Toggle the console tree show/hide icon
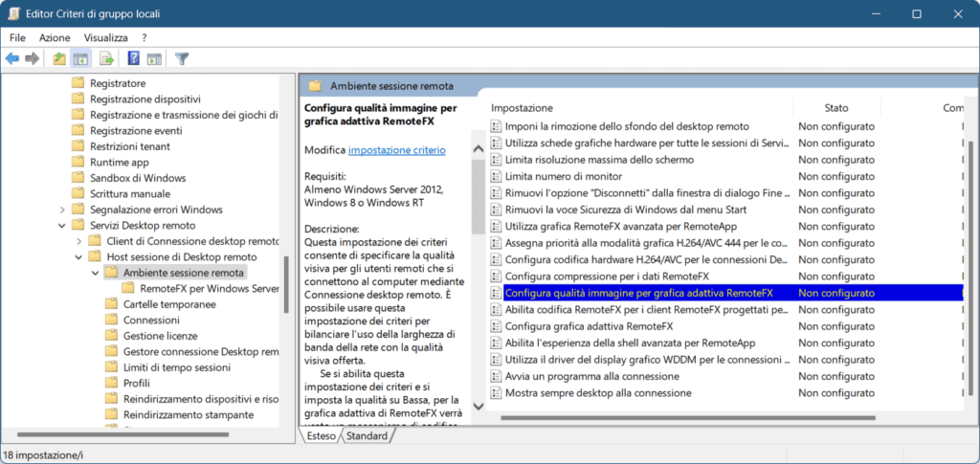980x464 pixels. pyautogui.click(x=81, y=59)
